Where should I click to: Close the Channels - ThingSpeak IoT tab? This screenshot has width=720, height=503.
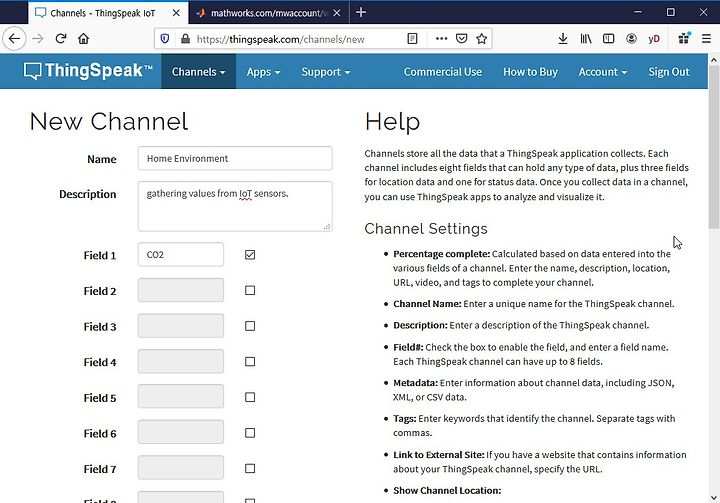click(x=176, y=13)
